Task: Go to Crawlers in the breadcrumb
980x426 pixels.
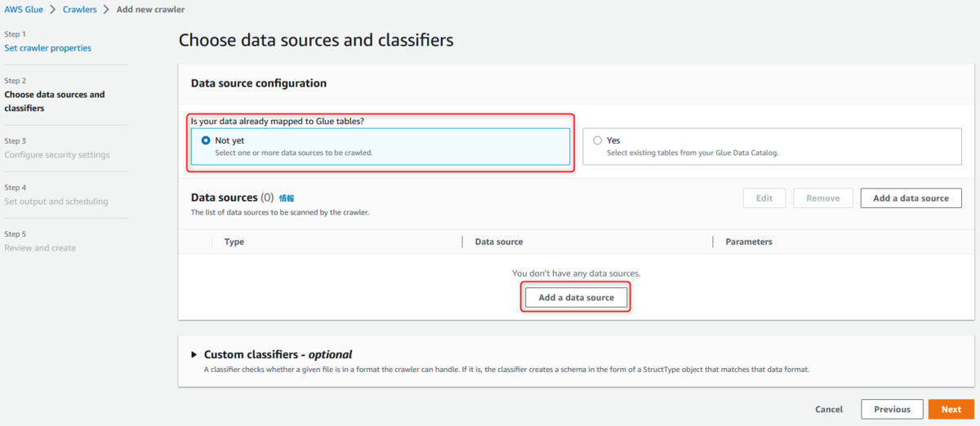Action: pyautogui.click(x=80, y=10)
